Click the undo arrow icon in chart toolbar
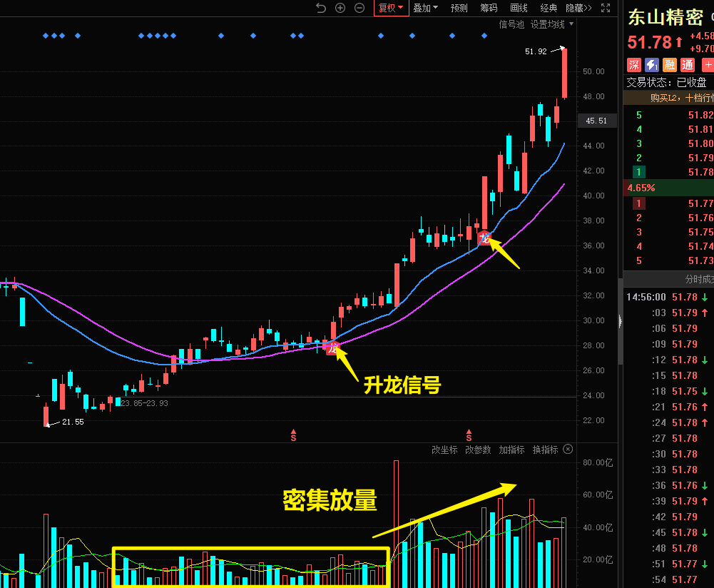The width and height of the screenshot is (714, 588). pos(321,8)
